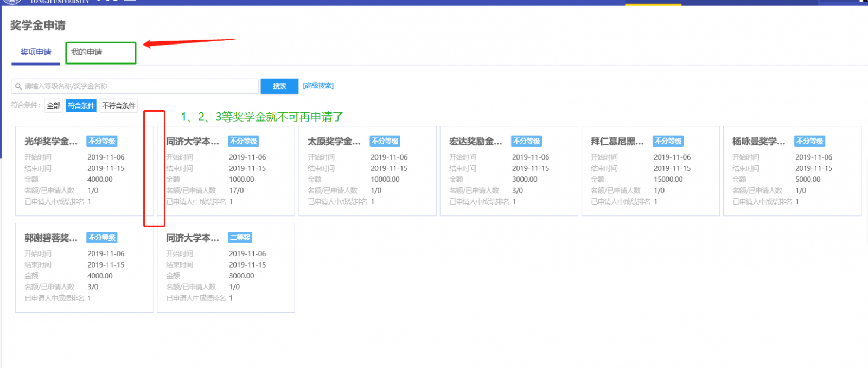Select the 1000.00 amount value
868x368 pixels.
[x=241, y=180]
